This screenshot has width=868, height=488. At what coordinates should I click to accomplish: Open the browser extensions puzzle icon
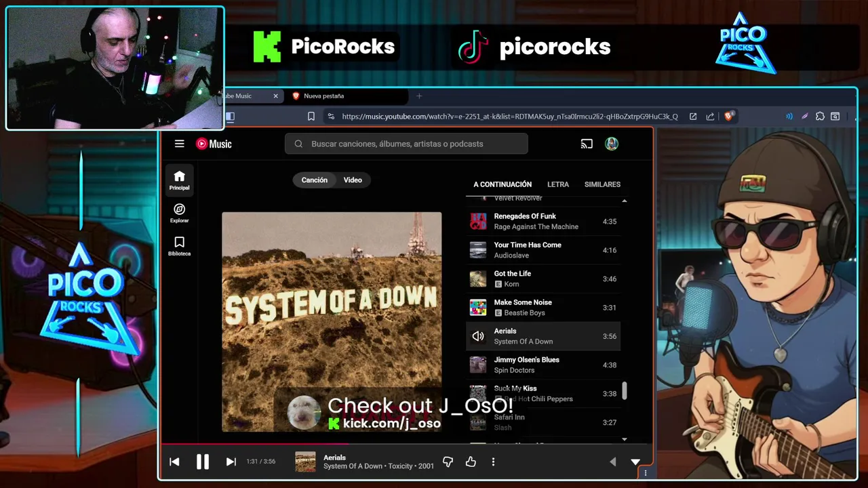pos(820,117)
